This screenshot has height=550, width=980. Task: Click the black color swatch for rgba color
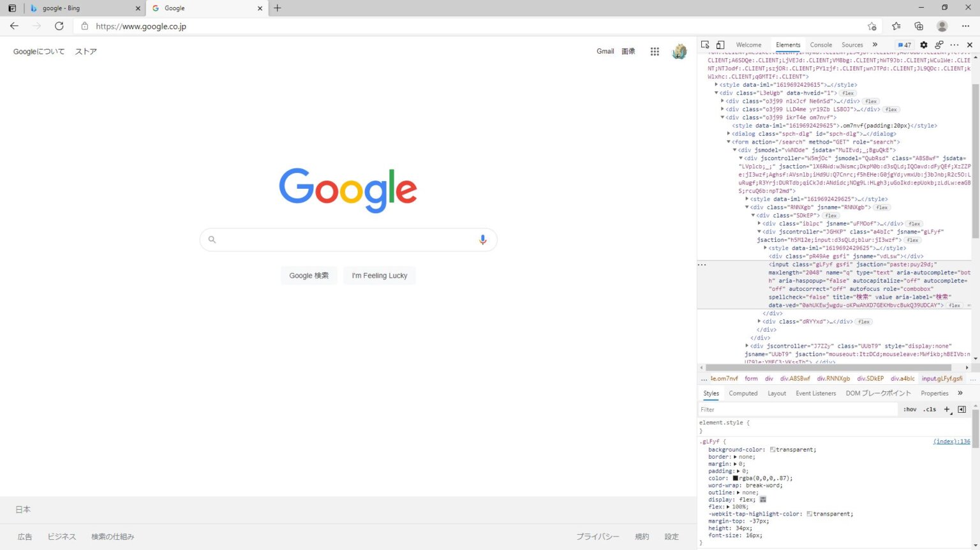[735, 478]
